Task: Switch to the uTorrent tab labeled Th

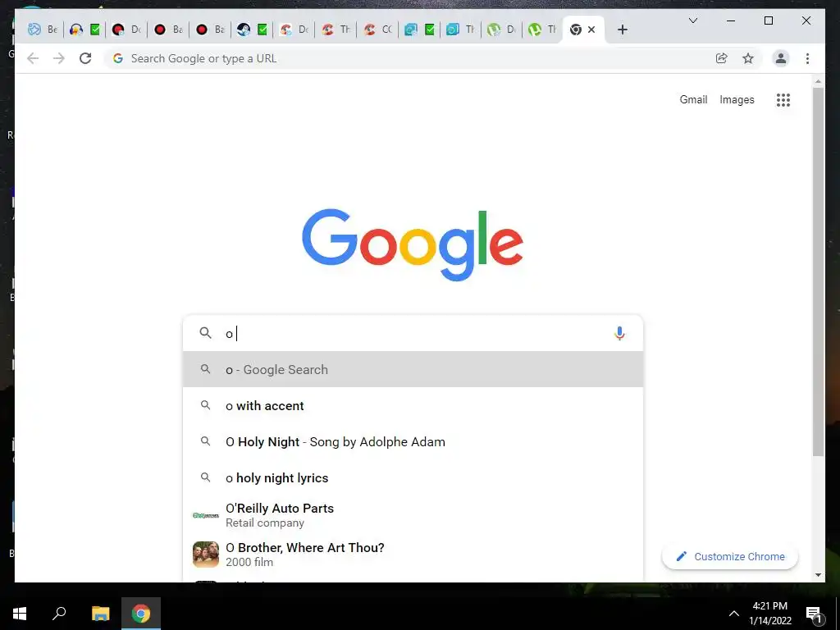Action: [x=542, y=30]
